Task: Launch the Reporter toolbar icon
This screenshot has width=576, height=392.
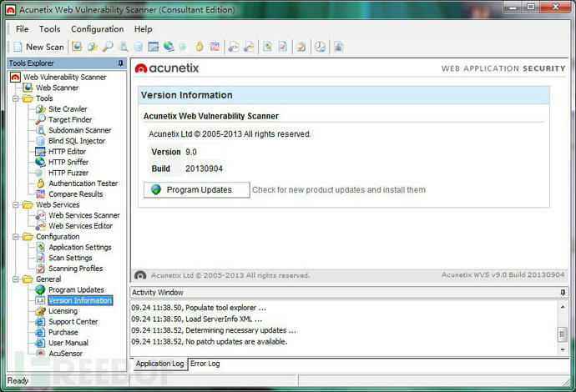Action: point(338,47)
